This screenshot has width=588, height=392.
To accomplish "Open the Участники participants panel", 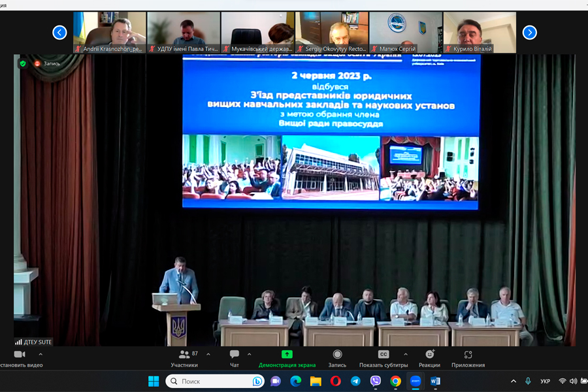I will (x=184, y=359).
